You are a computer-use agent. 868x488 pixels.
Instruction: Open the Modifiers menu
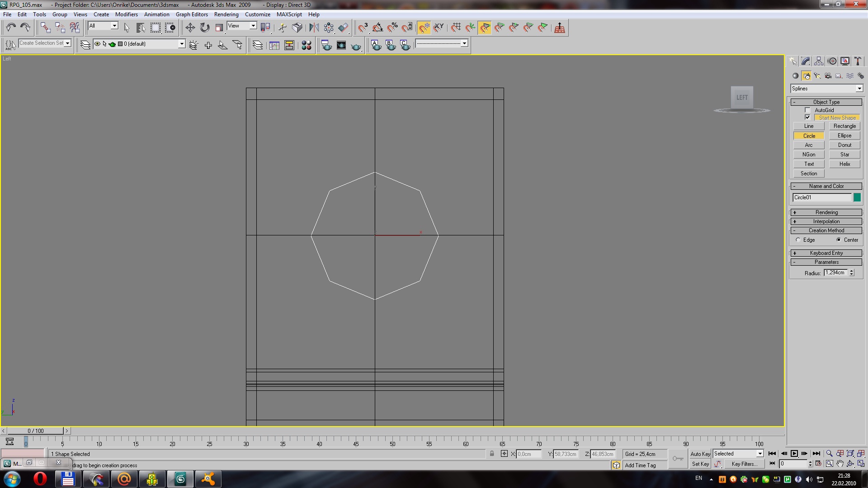tap(126, 14)
